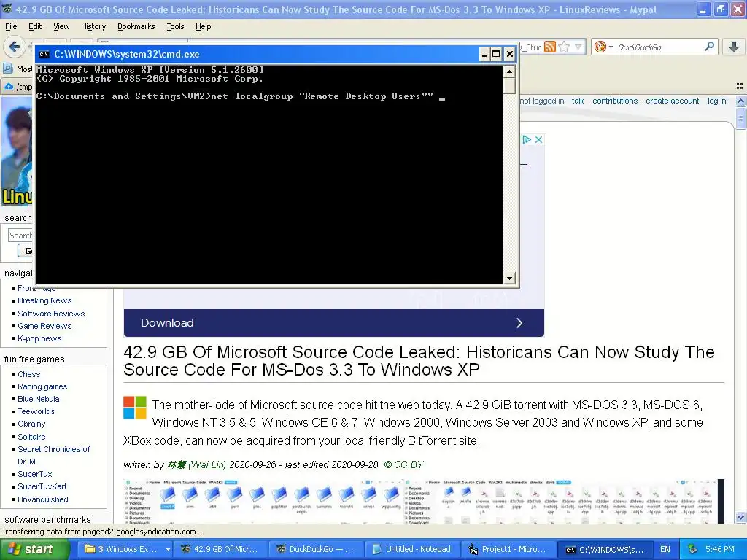Click the taskbar clock showing 5:46 PM
The width and height of the screenshot is (747, 560).
719,549
